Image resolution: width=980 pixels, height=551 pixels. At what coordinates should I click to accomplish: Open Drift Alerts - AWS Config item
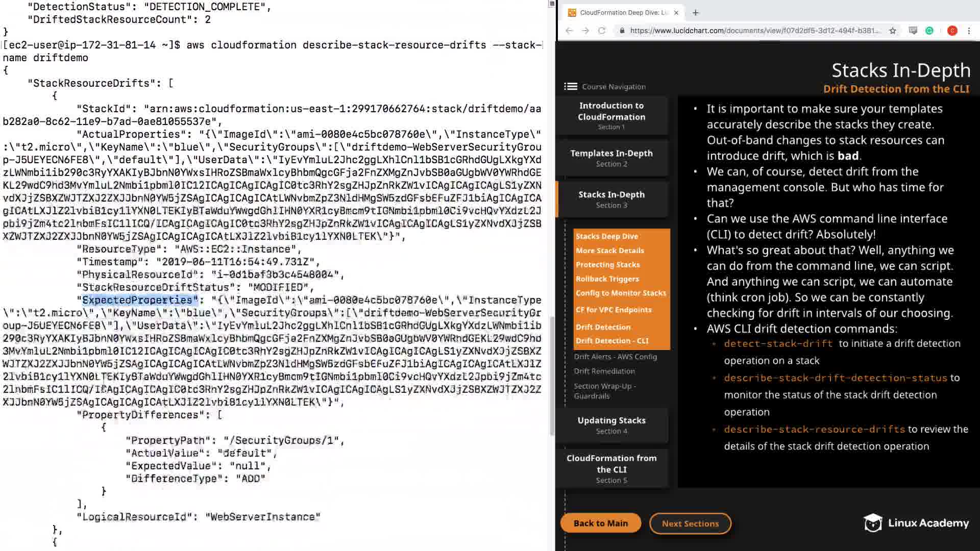click(x=615, y=357)
